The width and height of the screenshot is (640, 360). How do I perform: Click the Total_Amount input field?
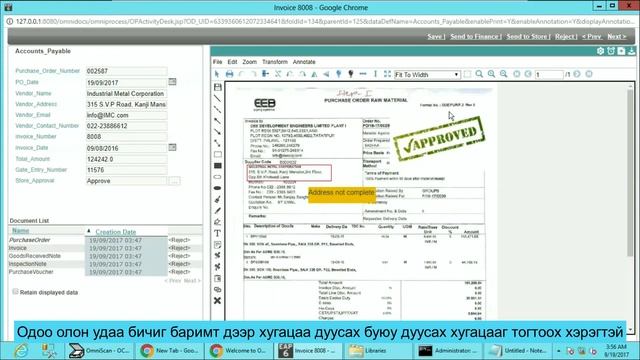pos(126,159)
